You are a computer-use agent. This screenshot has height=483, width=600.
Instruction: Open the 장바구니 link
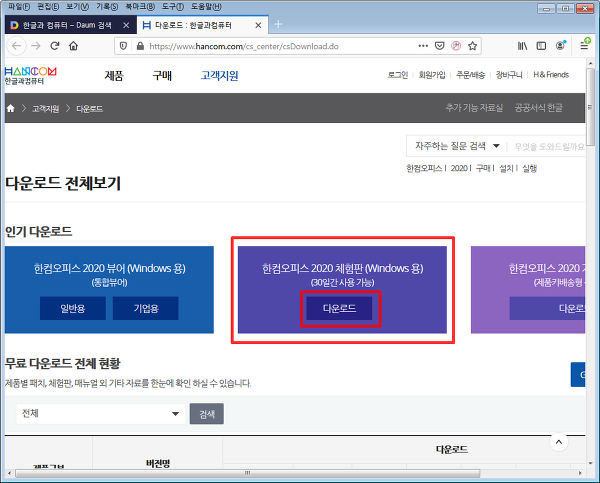(x=509, y=75)
